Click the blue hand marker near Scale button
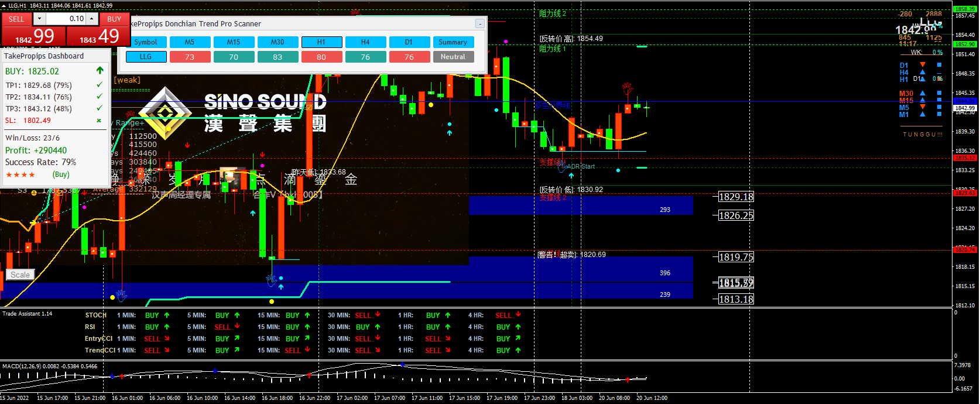Viewport: 980px width, 404px height. (121, 295)
